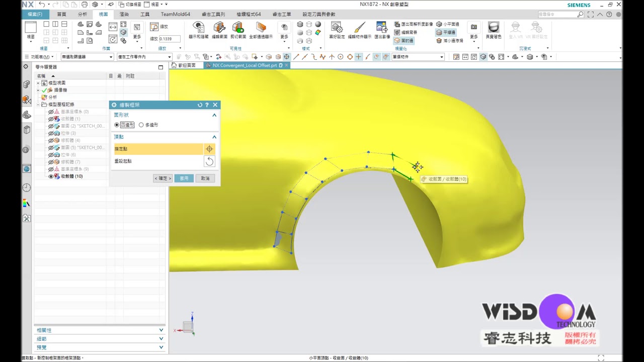Collapse the 面形狀 section in dialog
The height and width of the screenshot is (362, 644).
214,115
